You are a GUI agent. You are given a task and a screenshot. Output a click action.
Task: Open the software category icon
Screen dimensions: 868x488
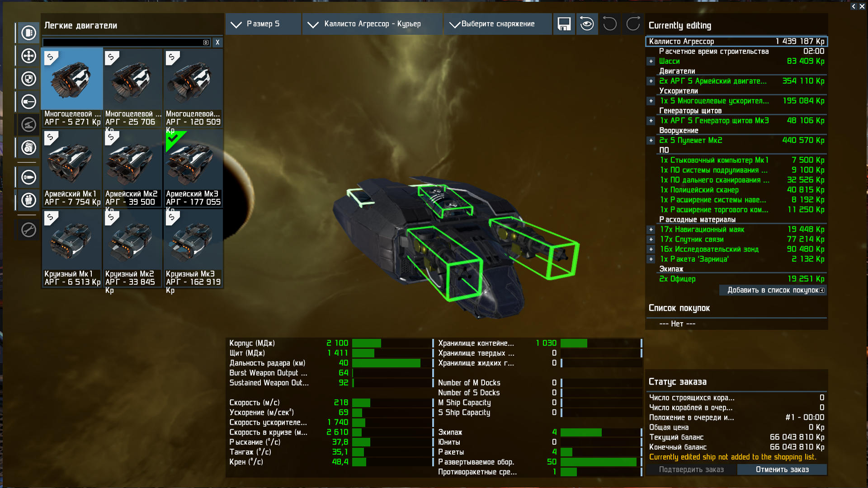click(x=28, y=148)
